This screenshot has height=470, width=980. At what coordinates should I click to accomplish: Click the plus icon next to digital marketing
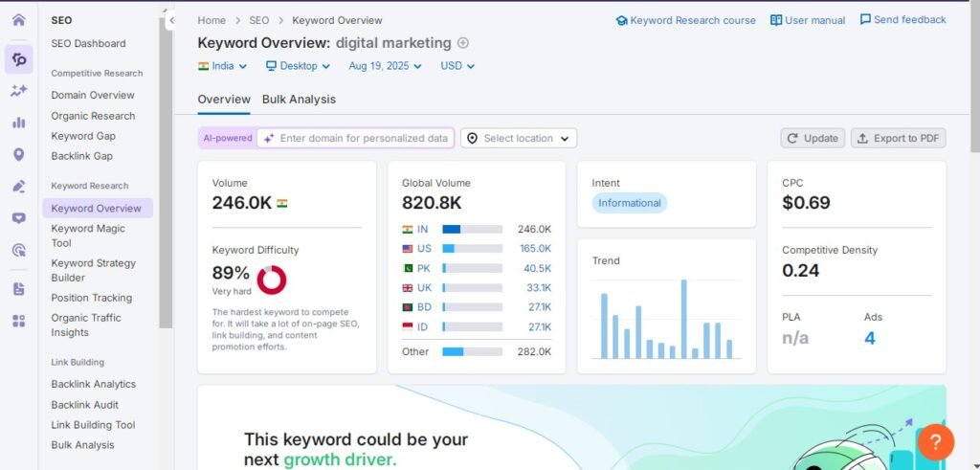point(462,43)
